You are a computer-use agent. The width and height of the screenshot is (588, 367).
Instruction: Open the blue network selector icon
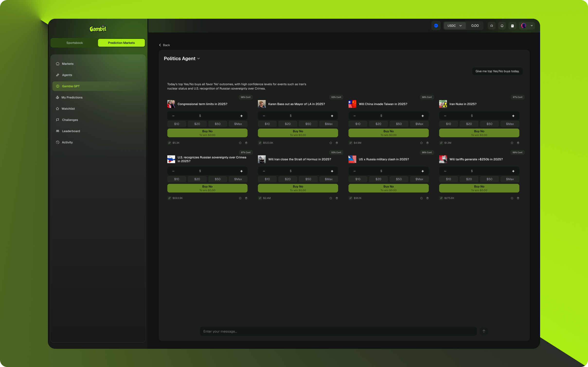pos(436,26)
